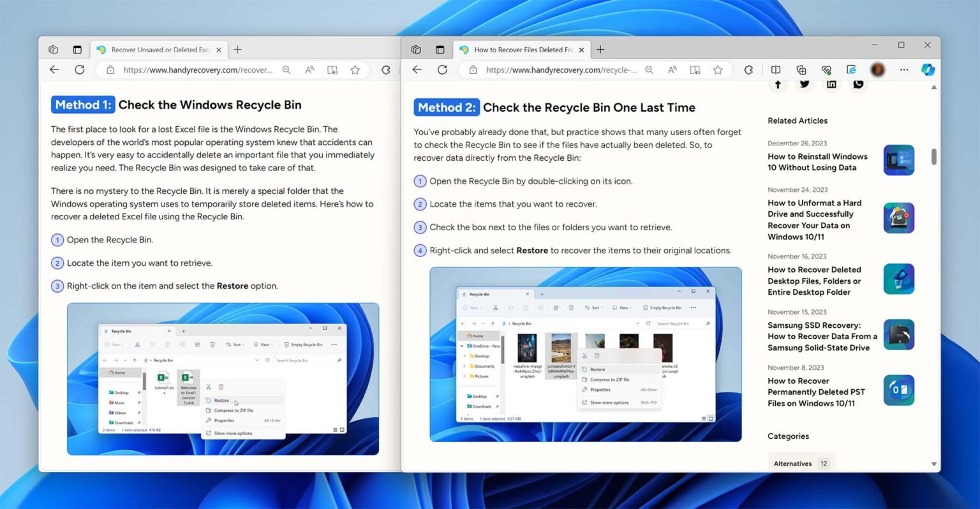This screenshot has width=980, height=509.
Task: Open split screen in right window toolbar
Action: pyautogui.click(x=776, y=70)
